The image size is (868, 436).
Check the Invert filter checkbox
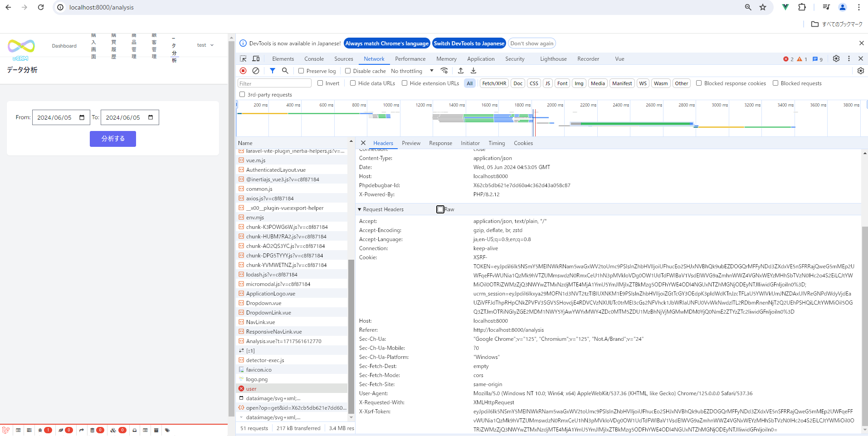[320, 83]
